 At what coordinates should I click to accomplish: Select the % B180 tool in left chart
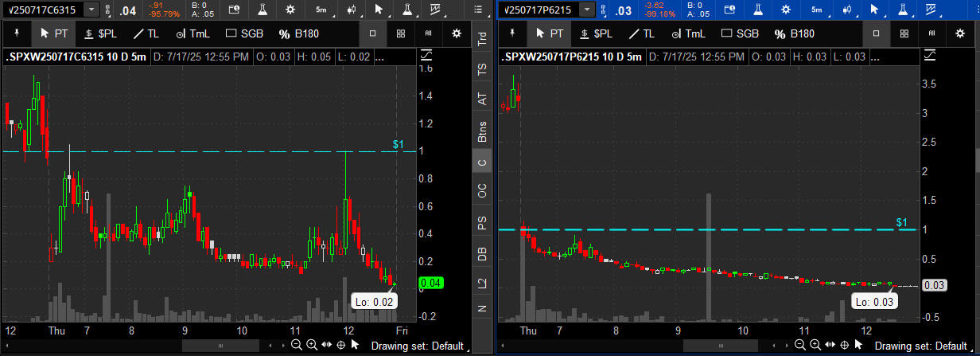(299, 33)
